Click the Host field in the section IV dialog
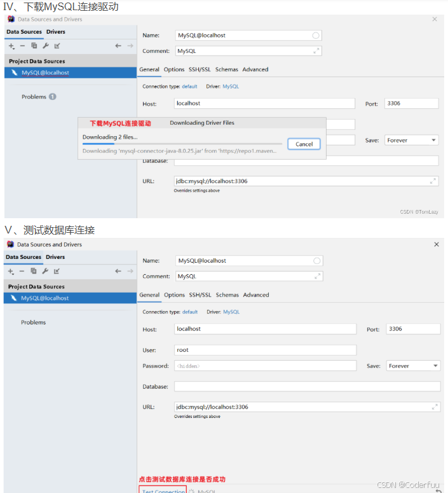 click(264, 104)
